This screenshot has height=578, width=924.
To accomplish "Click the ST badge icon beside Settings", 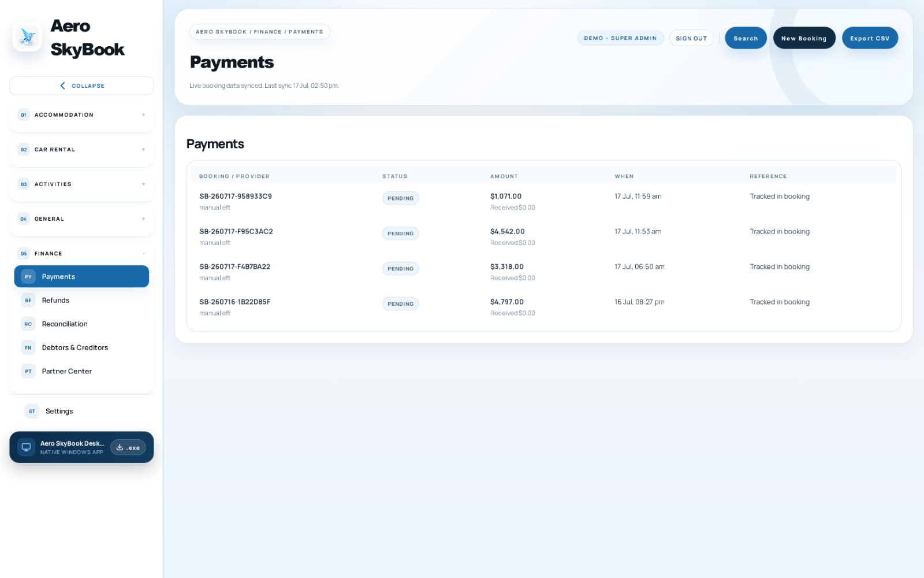I will pyautogui.click(x=32, y=412).
